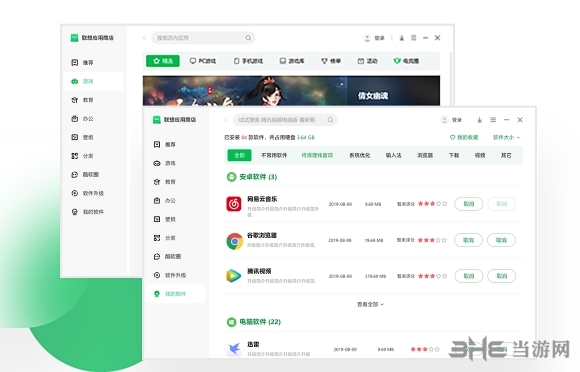
Task: Open 我的软件 in the back window sidebar
Action: [x=88, y=212]
